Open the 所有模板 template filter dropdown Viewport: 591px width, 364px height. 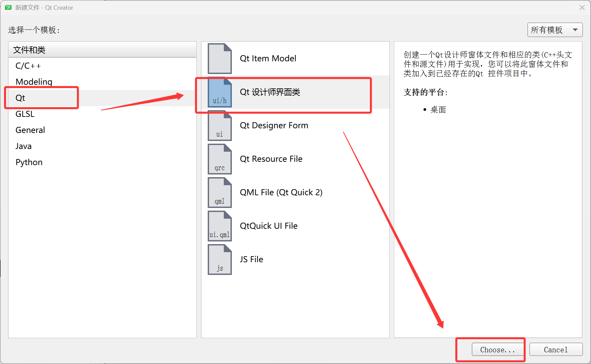click(555, 30)
